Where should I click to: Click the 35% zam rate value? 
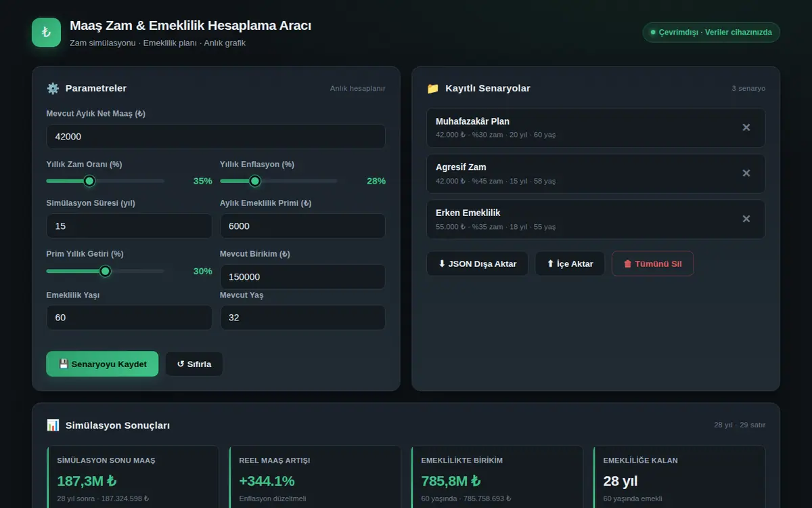[202, 181]
